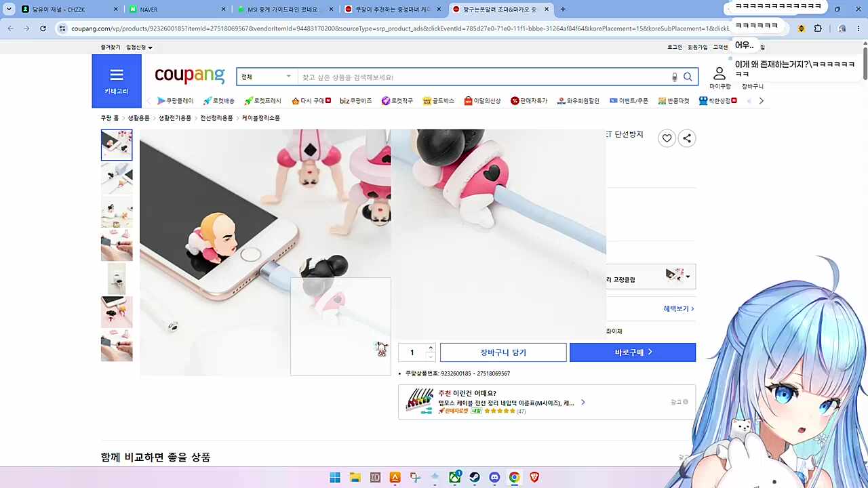868x488 pixels.
Task: Open Chrome from the taskbar
Action: (x=515, y=477)
